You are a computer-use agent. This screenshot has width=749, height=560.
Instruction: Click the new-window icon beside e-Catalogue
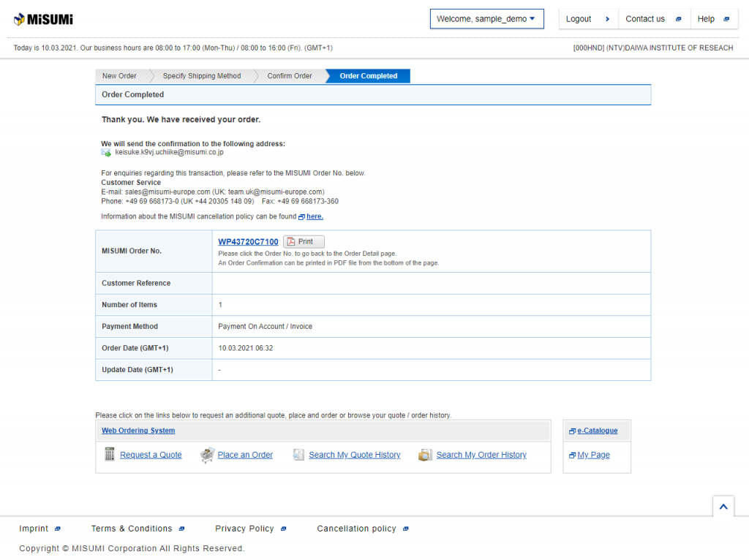click(x=572, y=431)
